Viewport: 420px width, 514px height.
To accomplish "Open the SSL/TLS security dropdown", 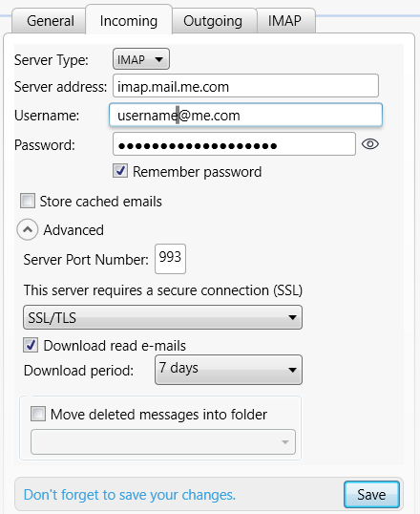I will tap(162, 317).
